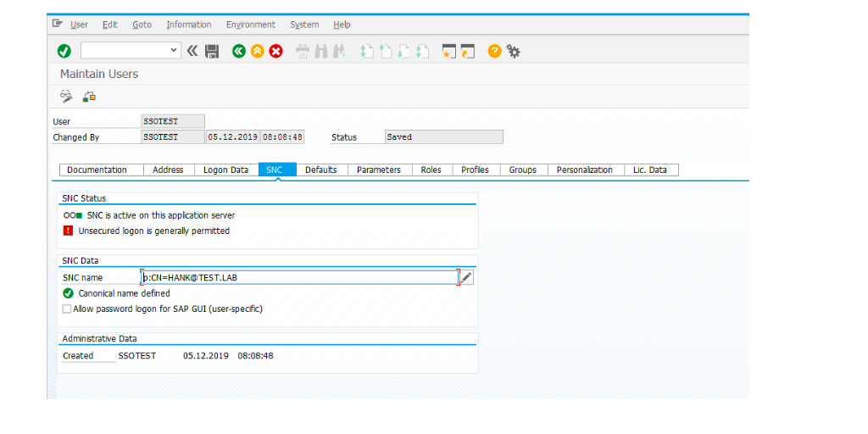Click the SNC name input field
868x434 pixels.
299,277
